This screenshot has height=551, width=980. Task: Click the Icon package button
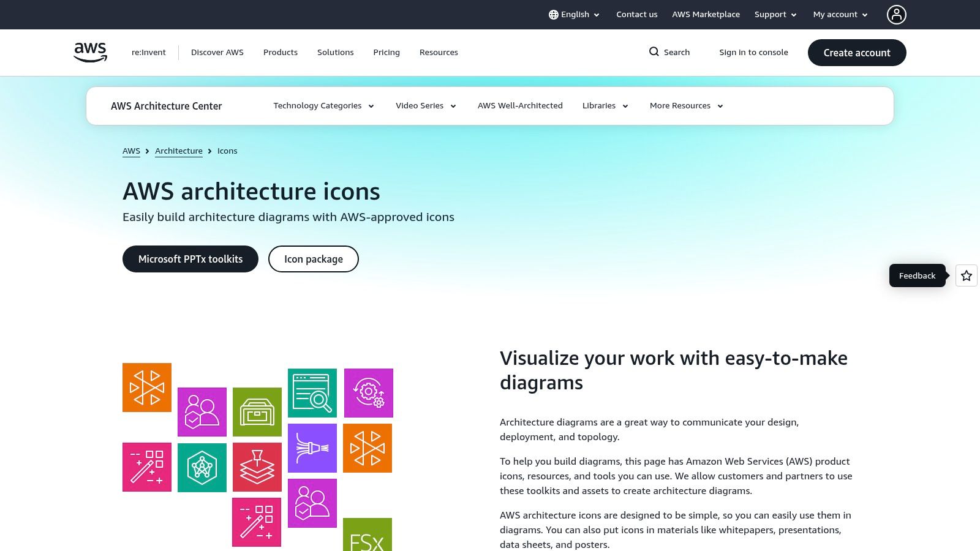[314, 259]
